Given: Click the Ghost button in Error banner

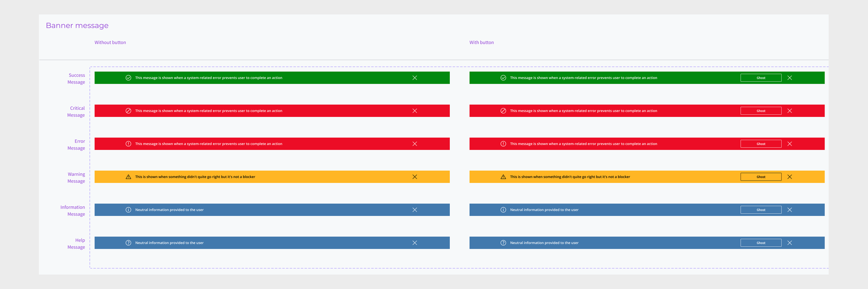Looking at the screenshot, I should (x=761, y=144).
